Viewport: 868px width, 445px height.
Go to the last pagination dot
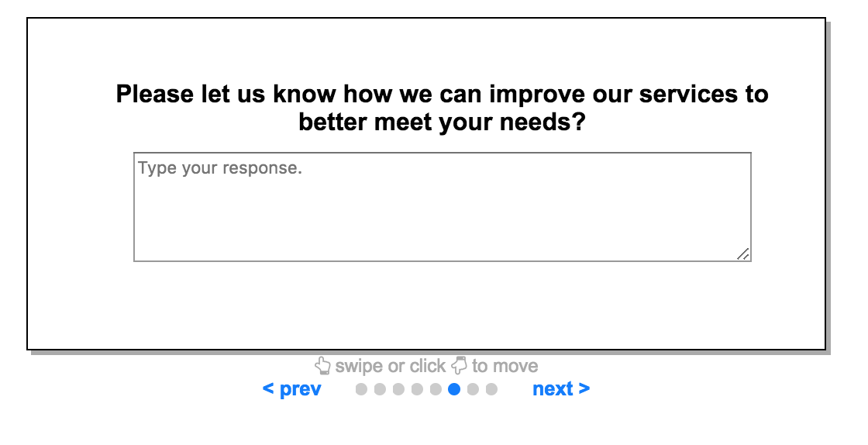coord(491,389)
